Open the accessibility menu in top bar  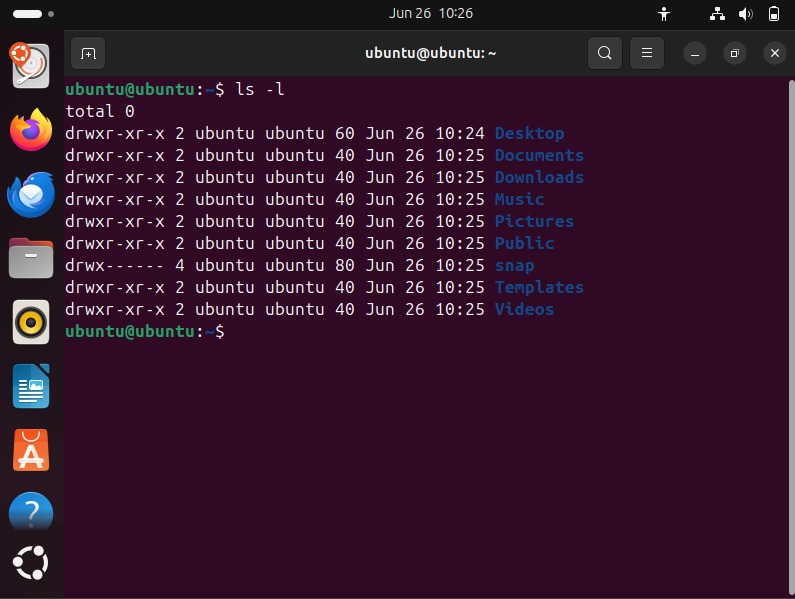(x=664, y=13)
